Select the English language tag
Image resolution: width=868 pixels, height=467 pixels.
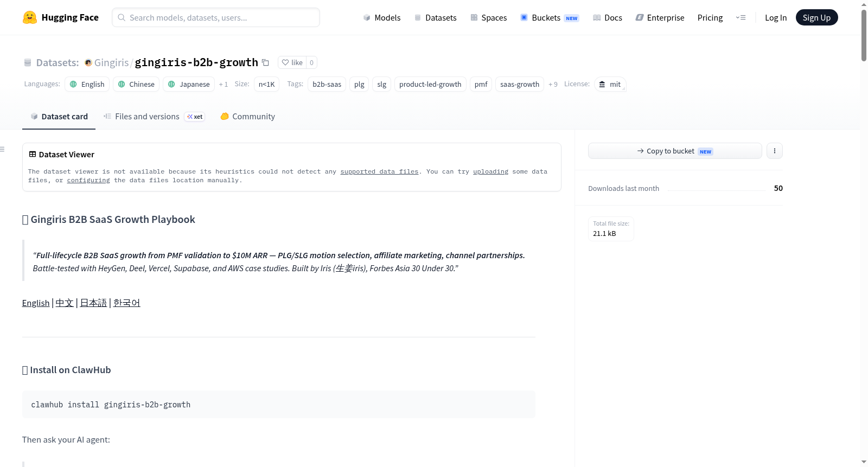point(87,84)
